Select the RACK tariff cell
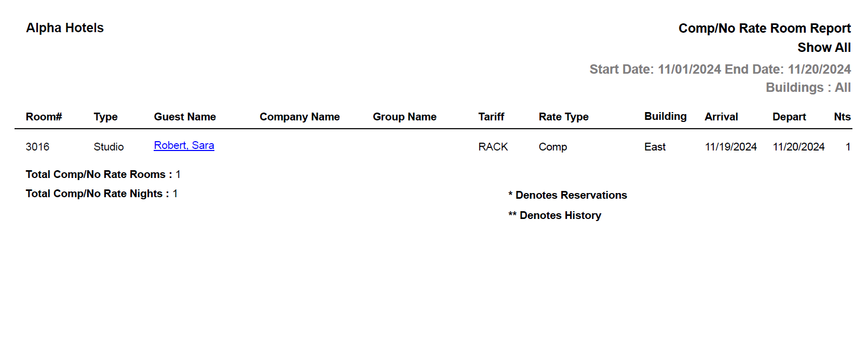The image size is (868, 357). [493, 147]
